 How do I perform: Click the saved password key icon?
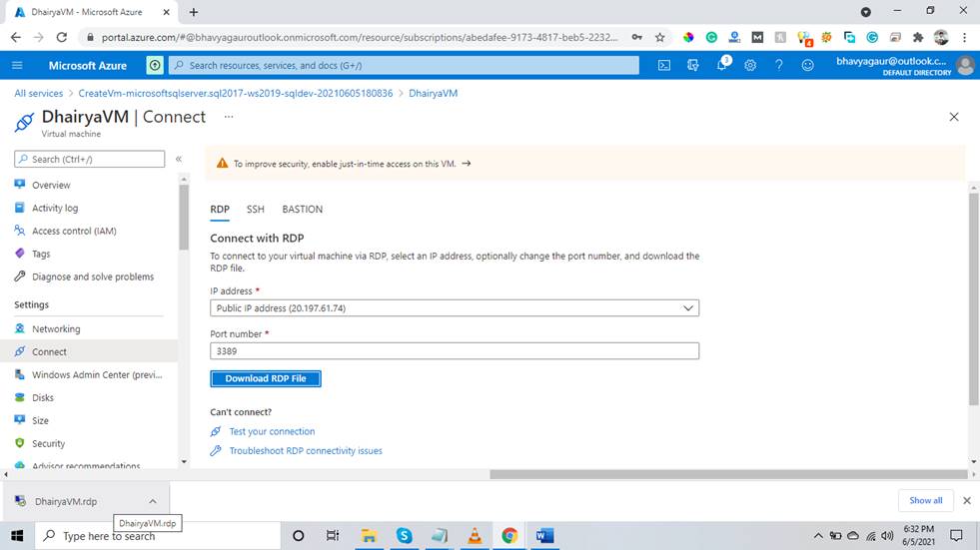click(637, 38)
